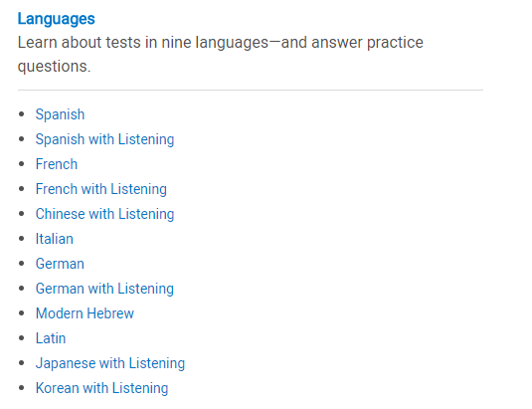Click the description text about nine languages

tap(221, 54)
